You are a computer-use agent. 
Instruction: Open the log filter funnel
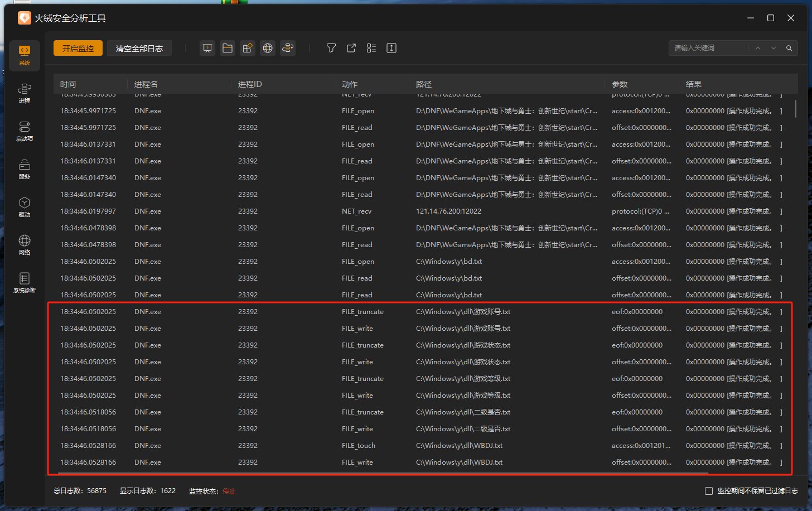click(331, 48)
